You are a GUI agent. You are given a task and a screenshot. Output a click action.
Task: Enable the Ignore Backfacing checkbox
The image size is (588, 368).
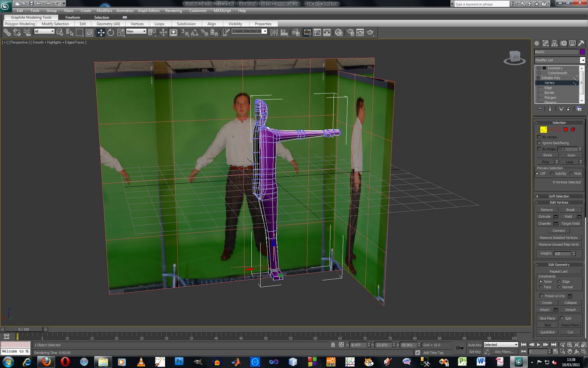(x=539, y=143)
